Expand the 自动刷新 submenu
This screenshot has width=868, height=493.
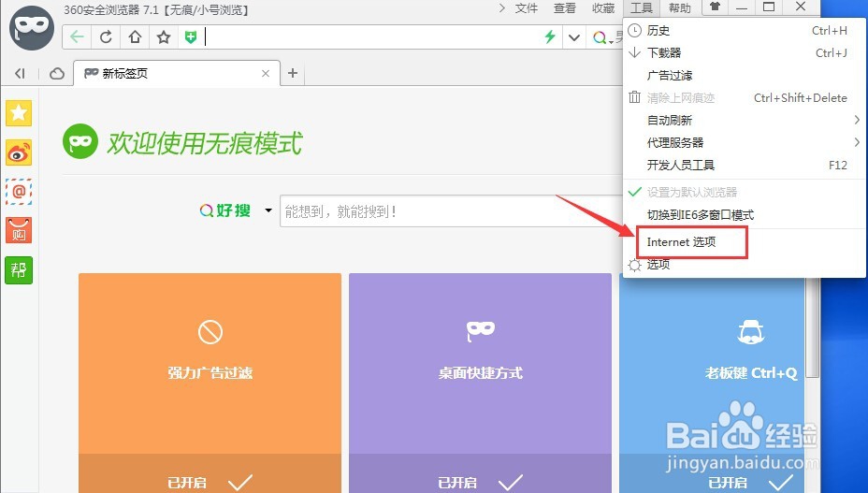coord(744,120)
